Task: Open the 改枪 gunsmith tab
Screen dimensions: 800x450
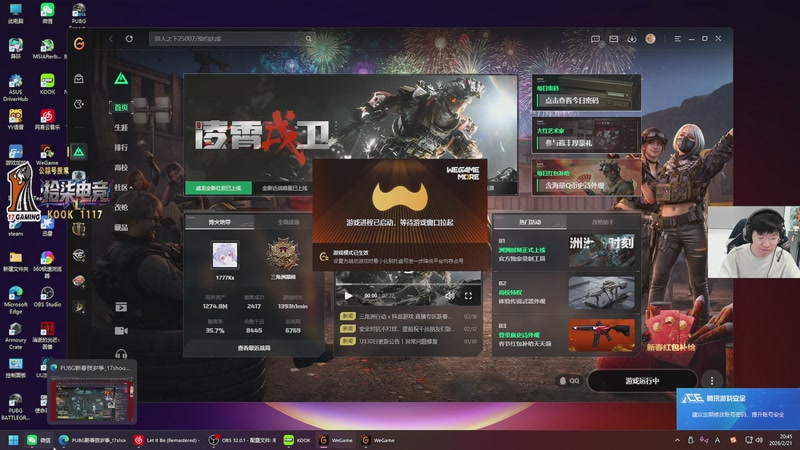Action: tap(121, 207)
